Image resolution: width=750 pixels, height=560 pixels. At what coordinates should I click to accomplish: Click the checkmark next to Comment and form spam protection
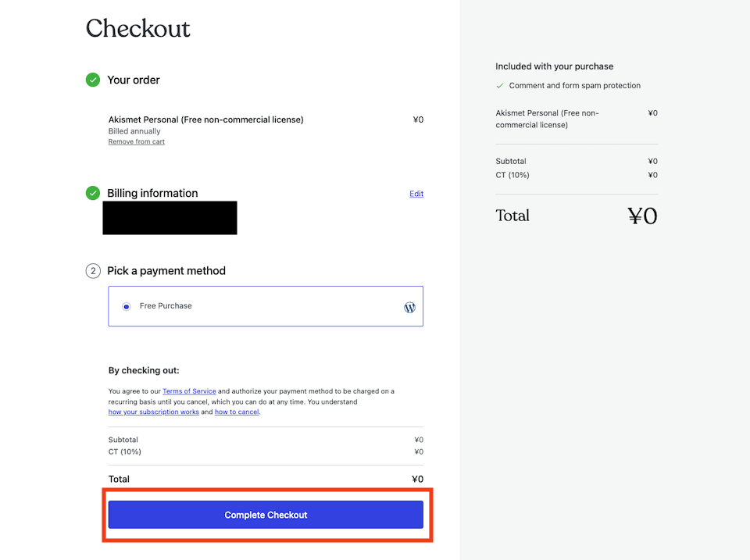(500, 86)
